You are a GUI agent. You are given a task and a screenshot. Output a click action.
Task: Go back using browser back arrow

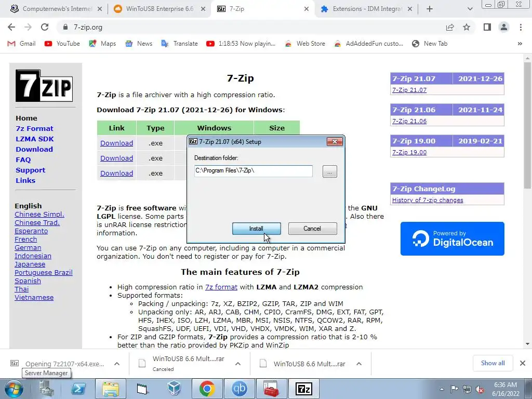point(11,27)
